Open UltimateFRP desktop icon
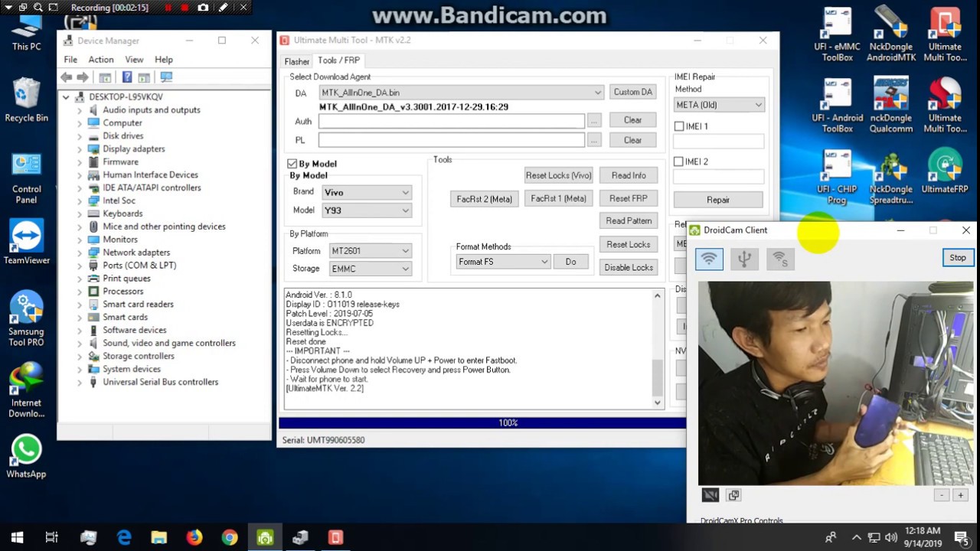Image resolution: width=980 pixels, height=551 pixels. pyautogui.click(x=945, y=171)
